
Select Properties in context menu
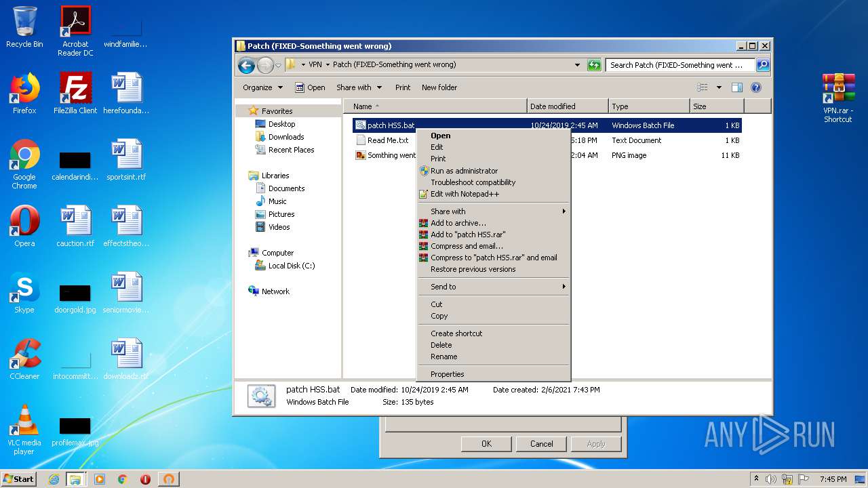tap(494, 374)
